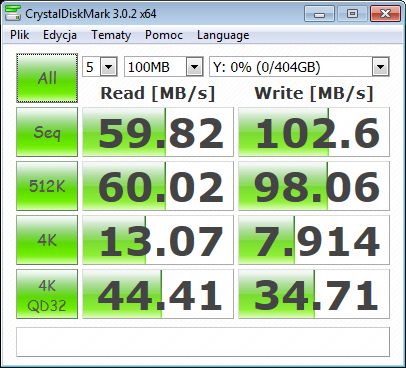Open the Edycja menu
This screenshot has width=406, height=368.
coord(60,35)
